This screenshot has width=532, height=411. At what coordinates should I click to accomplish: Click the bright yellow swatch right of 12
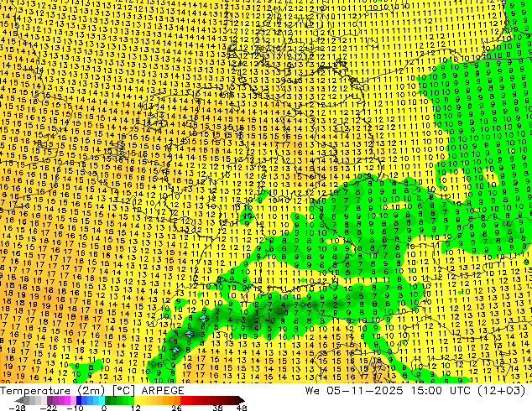pyautogui.click(x=137, y=400)
